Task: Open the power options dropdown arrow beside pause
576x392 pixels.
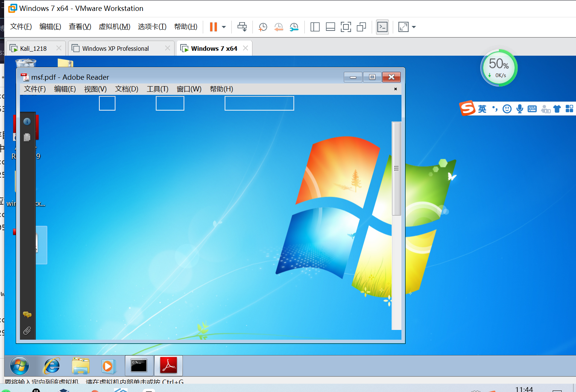Action: pos(224,27)
